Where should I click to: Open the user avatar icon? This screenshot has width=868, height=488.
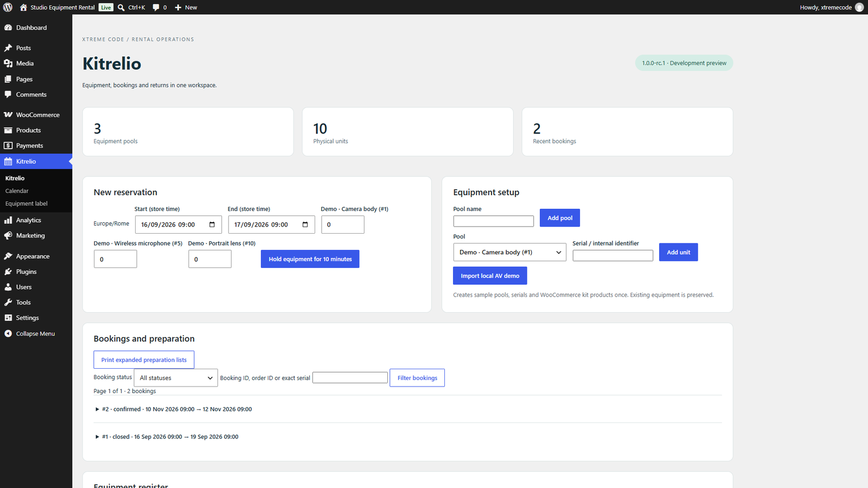coord(859,7)
